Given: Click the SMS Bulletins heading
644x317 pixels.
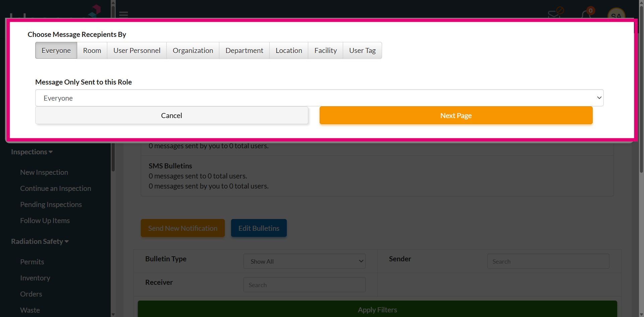Looking at the screenshot, I should [170, 166].
